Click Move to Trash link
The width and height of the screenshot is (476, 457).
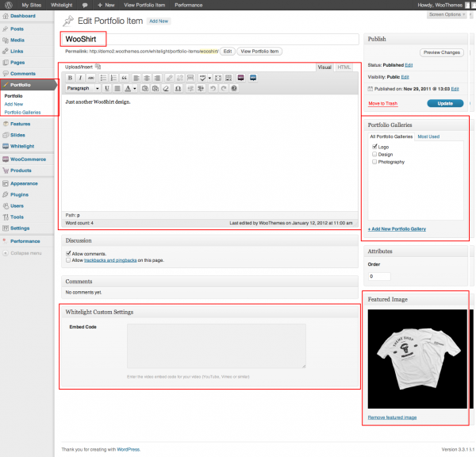pos(383,104)
